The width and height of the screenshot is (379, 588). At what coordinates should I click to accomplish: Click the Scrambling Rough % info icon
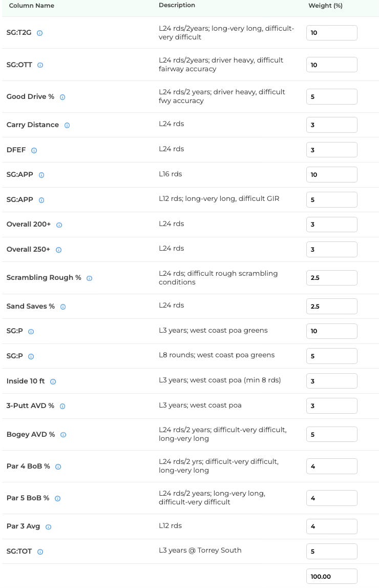coord(90,278)
